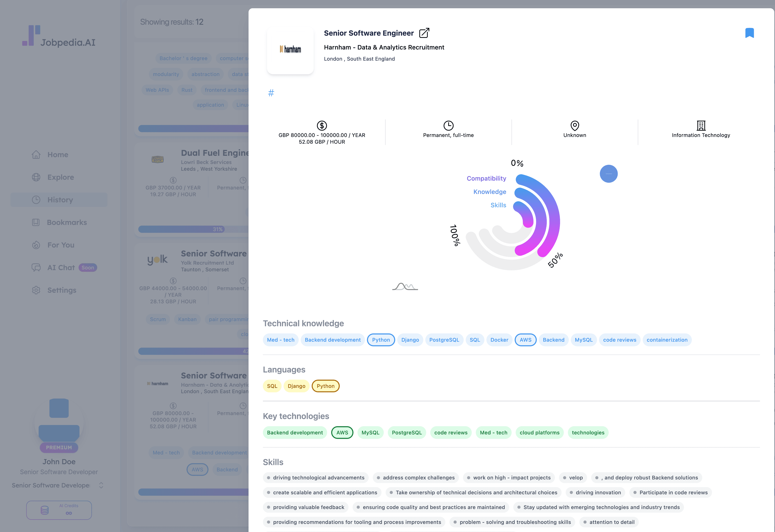This screenshot has width=775, height=532.
Task: Click the AI Credits button
Action: tap(59, 510)
